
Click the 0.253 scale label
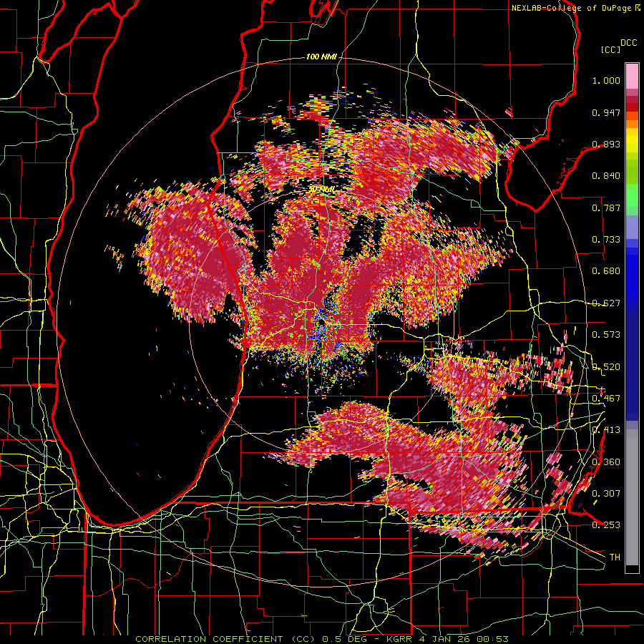point(606,525)
